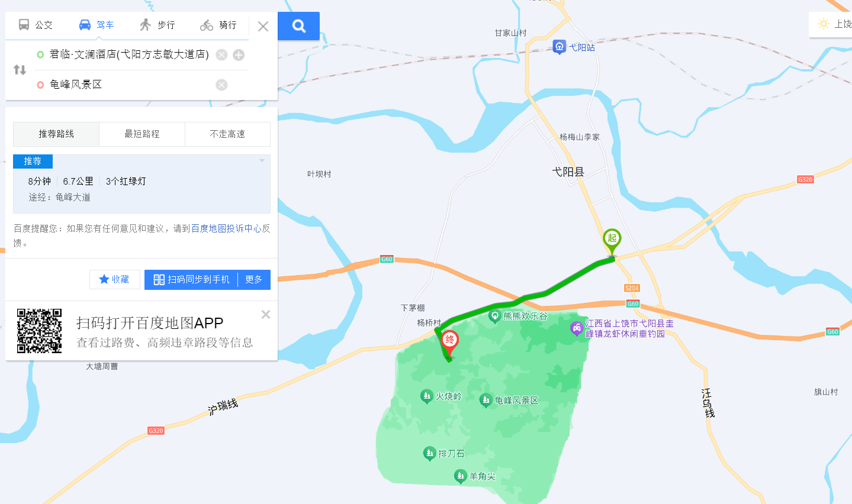The image size is (852, 504).
Task: Click 扫码同步到手机 button
Action: click(191, 280)
